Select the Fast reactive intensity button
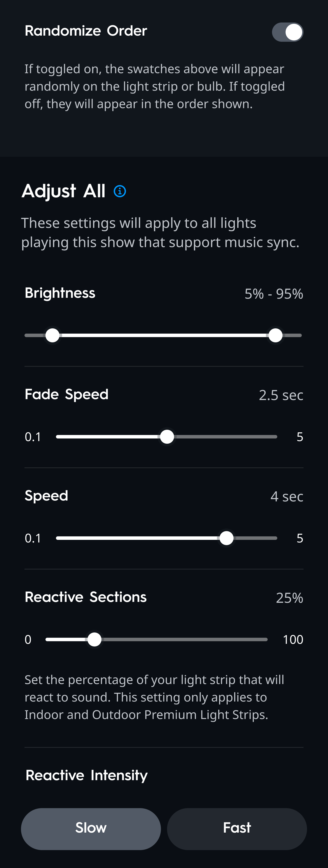The image size is (328, 868). (x=237, y=828)
